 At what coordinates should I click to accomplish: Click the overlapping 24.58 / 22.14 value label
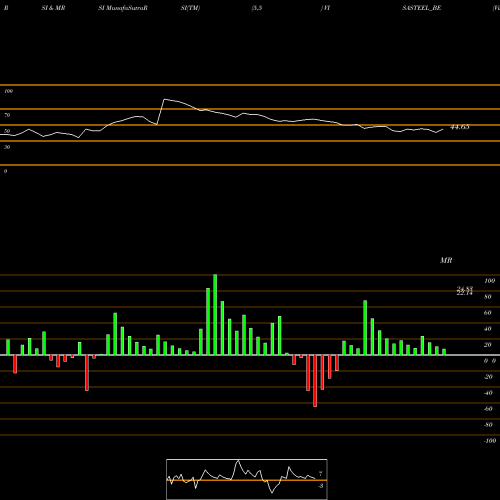tap(465, 291)
